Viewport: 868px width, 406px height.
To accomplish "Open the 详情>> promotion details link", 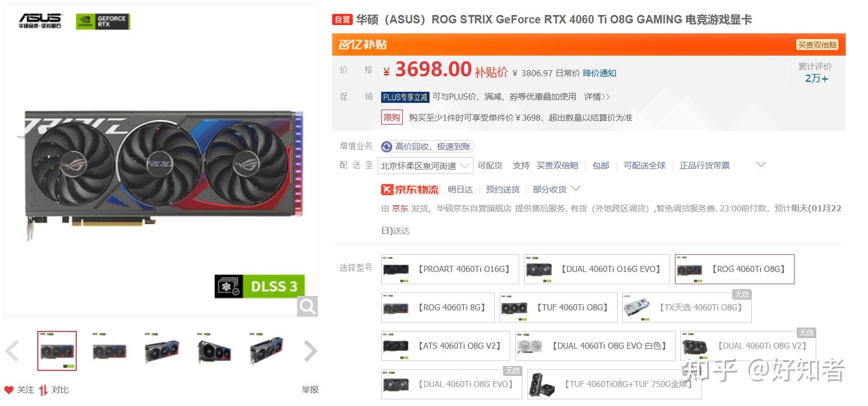I will coord(597,97).
